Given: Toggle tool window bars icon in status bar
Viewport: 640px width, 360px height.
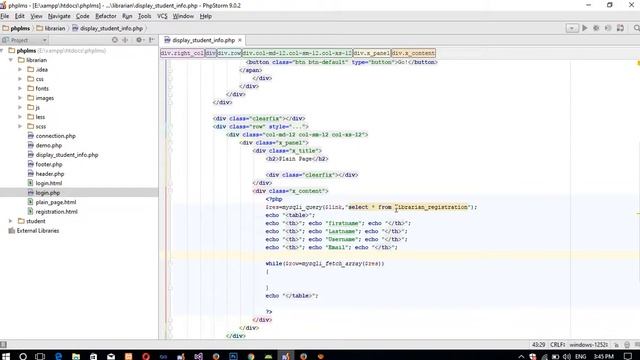Looking at the screenshot, I should tap(3, 345).
